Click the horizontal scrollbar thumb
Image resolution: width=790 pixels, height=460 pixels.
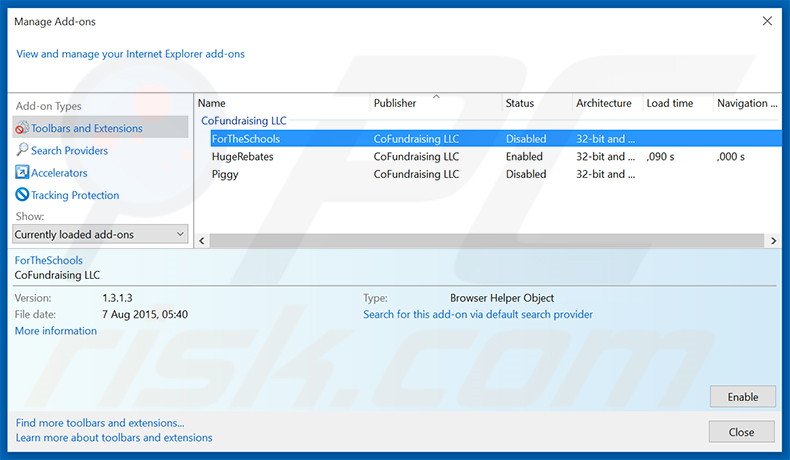pyautogui.click(x=487, y=241)
